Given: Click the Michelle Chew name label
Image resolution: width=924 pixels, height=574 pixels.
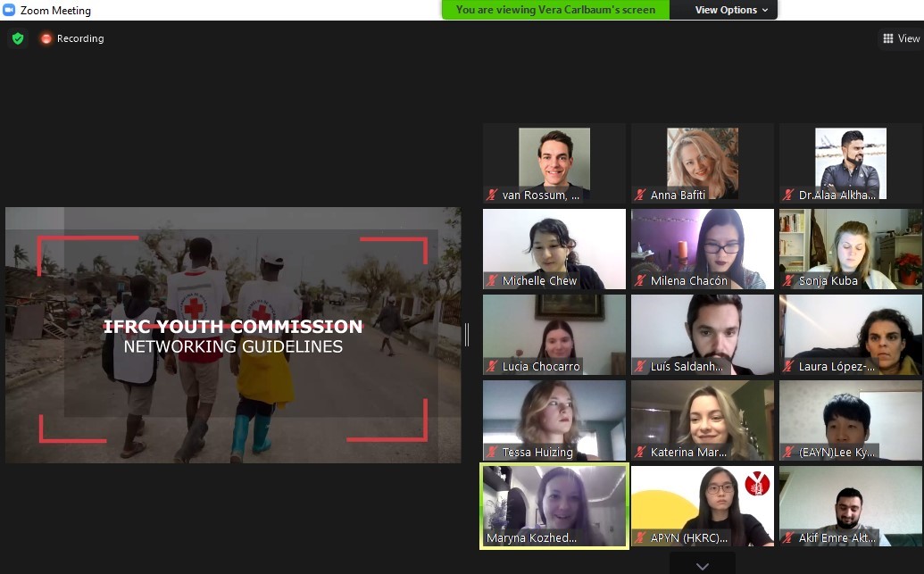Looking at the screenshot, I should tap(539, 280).
